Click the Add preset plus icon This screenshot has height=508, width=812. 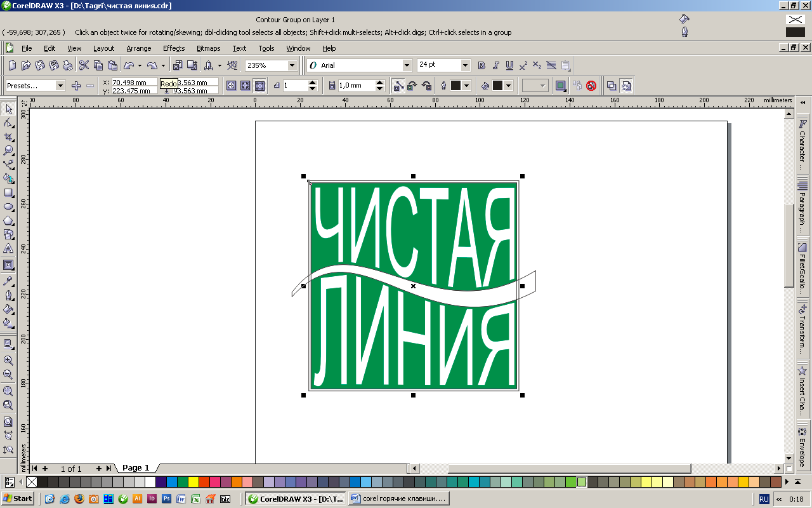tap(76, 85)
